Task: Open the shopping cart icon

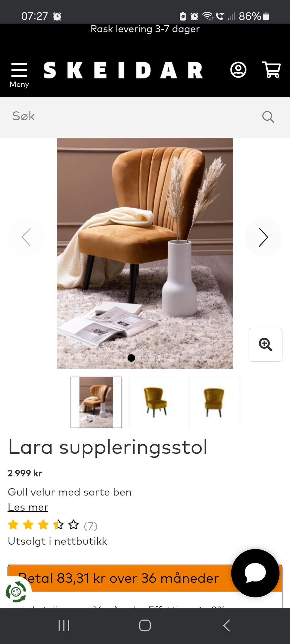Action: (x=271, y=70)
